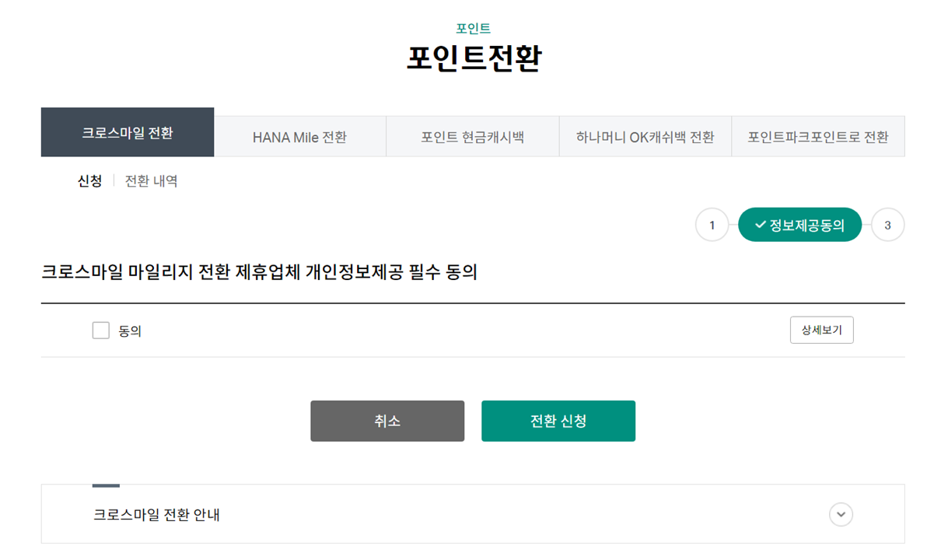Select step circle 3 in progress indicator

(887, 225)
